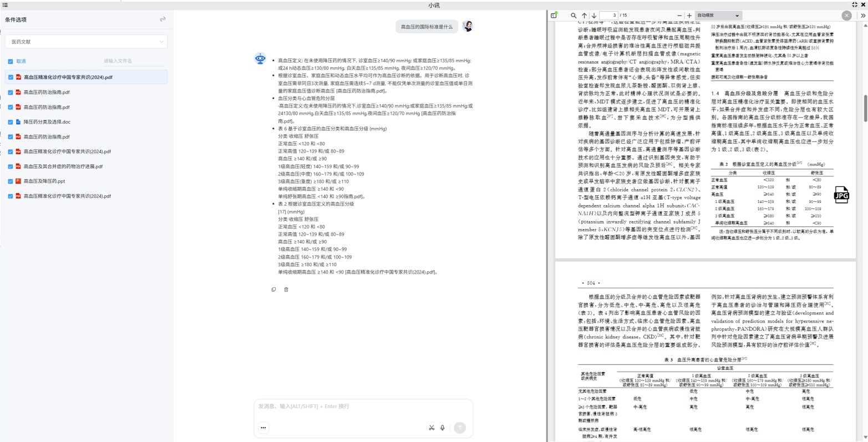Uncheck 高血压及降压药.ppt in file list

tap(10, 181)
